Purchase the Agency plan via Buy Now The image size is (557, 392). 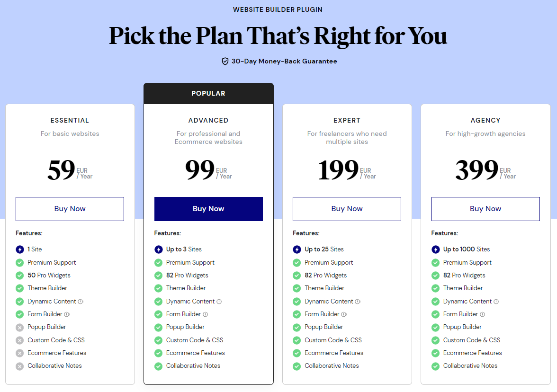tap(485, 209)
